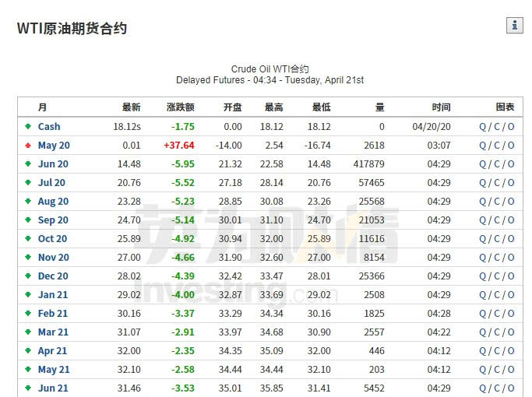Click the down arrow icon beside Jun 21
The image size is (532, 397).
(x=28, y=388)
